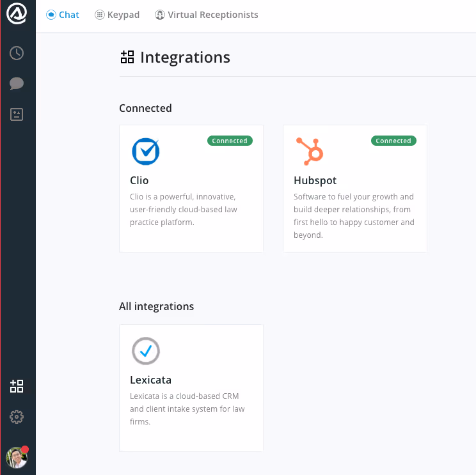Click the Integrations page heading text

click(x=185, y=58)
